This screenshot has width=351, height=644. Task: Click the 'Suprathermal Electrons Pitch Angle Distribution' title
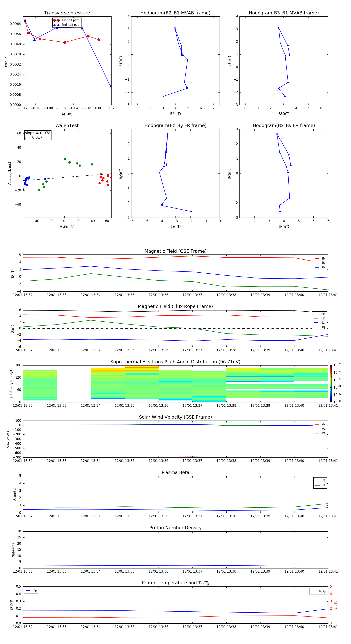[x=175, y=362]
